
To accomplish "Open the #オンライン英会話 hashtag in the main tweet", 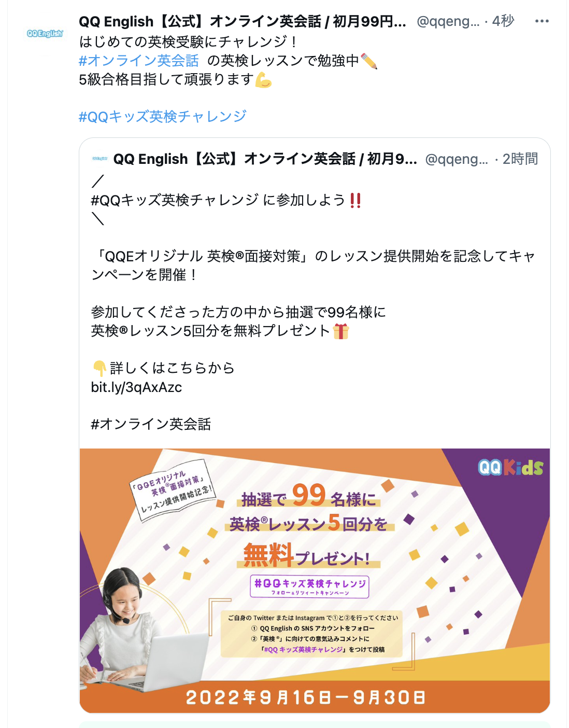I will click(x=139, y=61).
